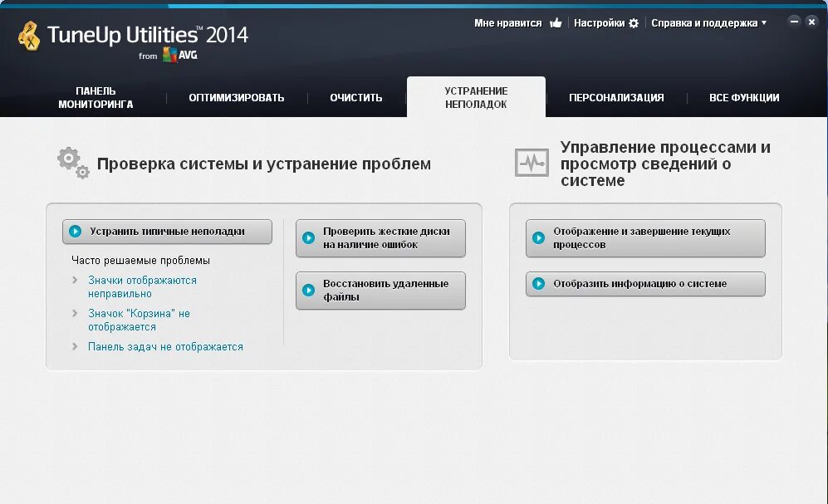Open link Значки отображаются неправильно
The height and width of the screenshot is (504, 828).
coord(142,287)
